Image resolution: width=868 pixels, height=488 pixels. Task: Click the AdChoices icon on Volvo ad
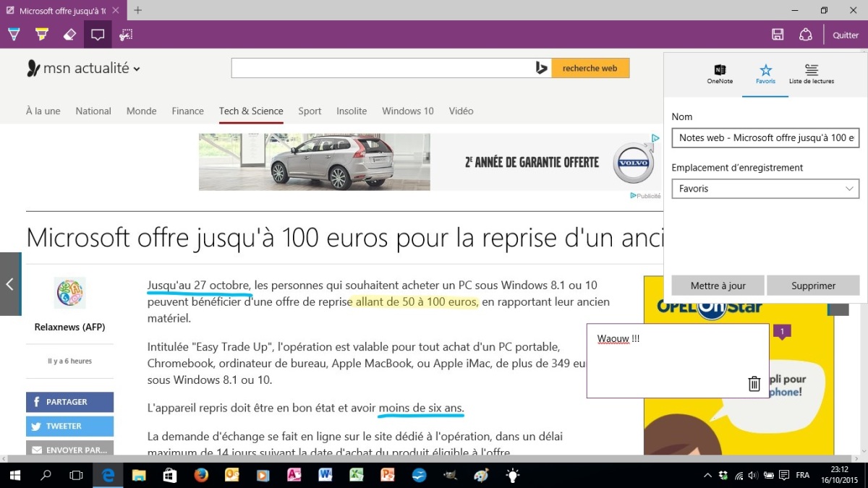(x=655, y=137)
